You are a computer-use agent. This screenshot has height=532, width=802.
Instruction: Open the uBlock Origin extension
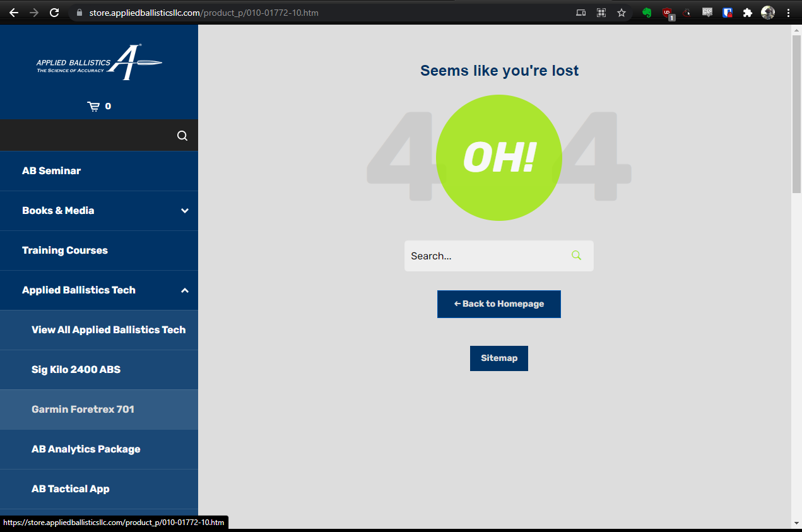tap(668, 13)
